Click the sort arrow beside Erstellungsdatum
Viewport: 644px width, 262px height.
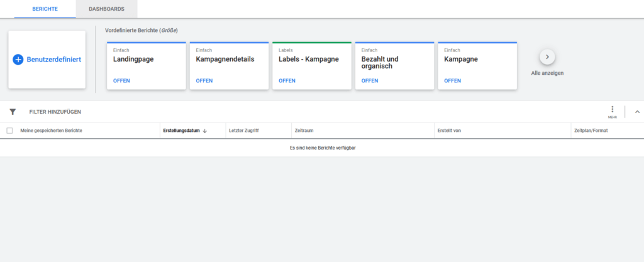pos(205,131)
